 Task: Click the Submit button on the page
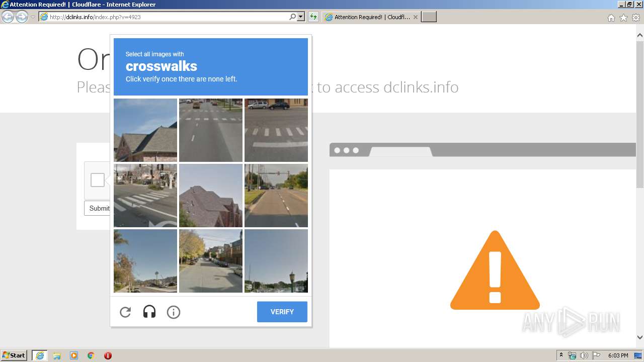(97, 208)
